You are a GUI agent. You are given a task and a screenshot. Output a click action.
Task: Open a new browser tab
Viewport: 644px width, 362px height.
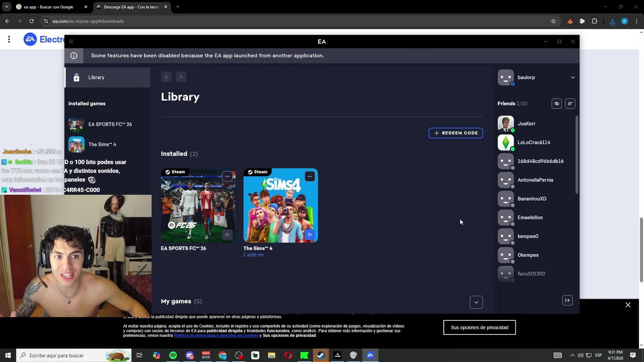coord(178,7)
